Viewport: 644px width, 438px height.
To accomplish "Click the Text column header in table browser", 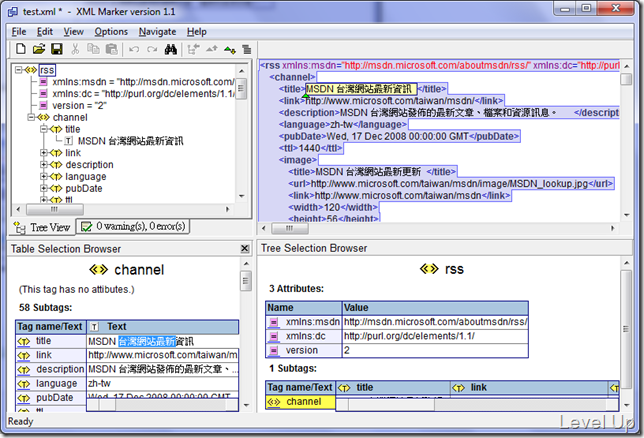I will pyautogui.click(x=163, y=327).
